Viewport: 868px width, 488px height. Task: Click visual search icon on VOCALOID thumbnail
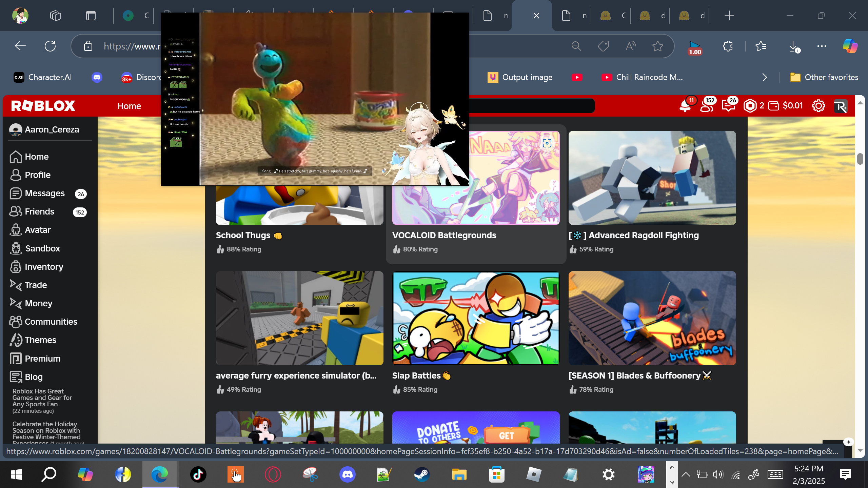(547, 143)
